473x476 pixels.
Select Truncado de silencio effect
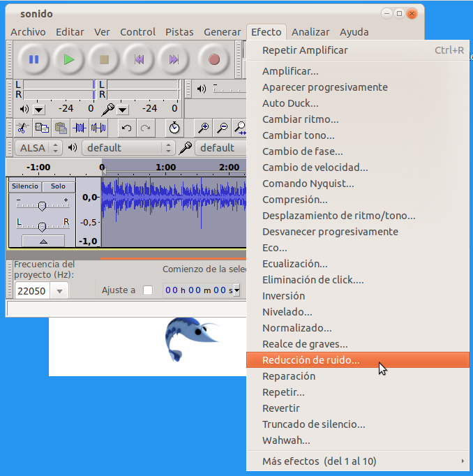[x=358, y=424]
